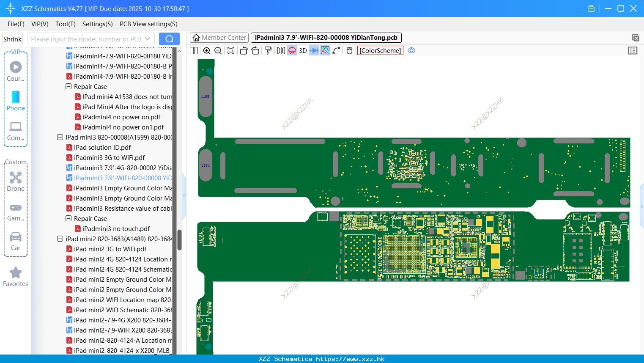Open IPad solution ID.pdf

pyautogui.click(x=99, y=147)
